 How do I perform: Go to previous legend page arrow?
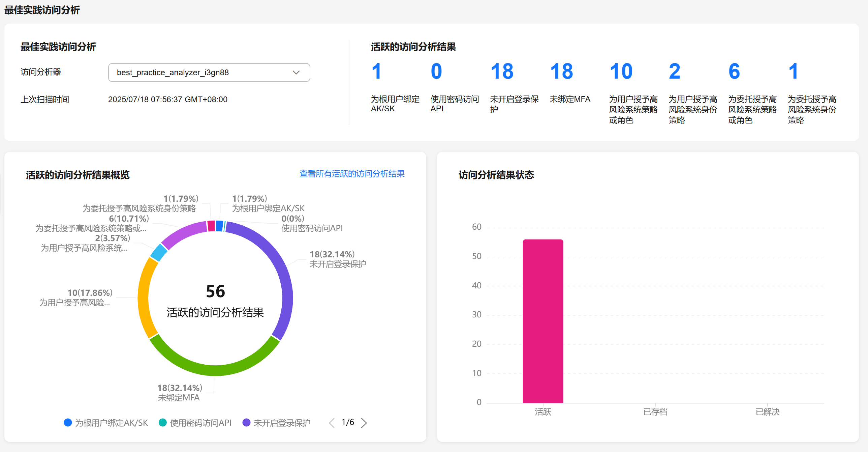coord(332,423)
